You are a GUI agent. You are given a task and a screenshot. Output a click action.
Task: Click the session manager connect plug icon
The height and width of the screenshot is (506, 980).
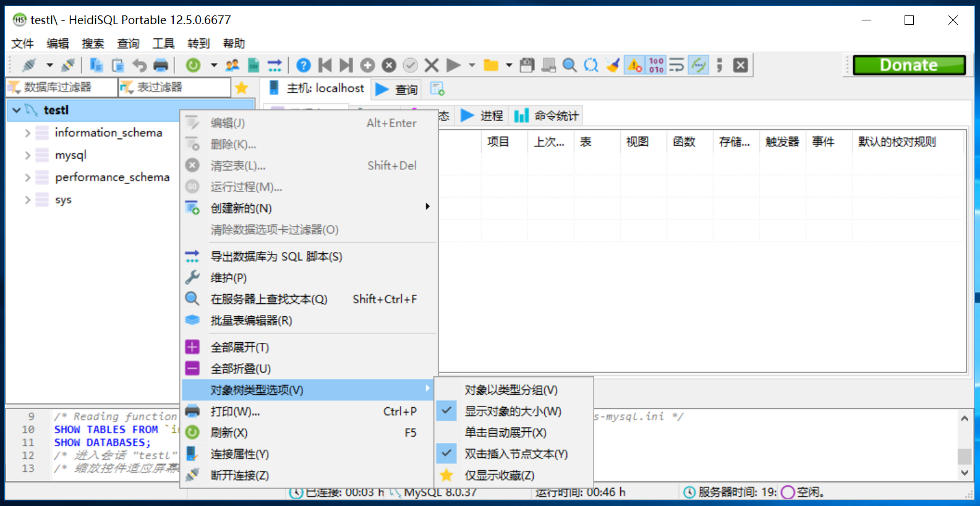pyautogui.click(x=29, y=65)
